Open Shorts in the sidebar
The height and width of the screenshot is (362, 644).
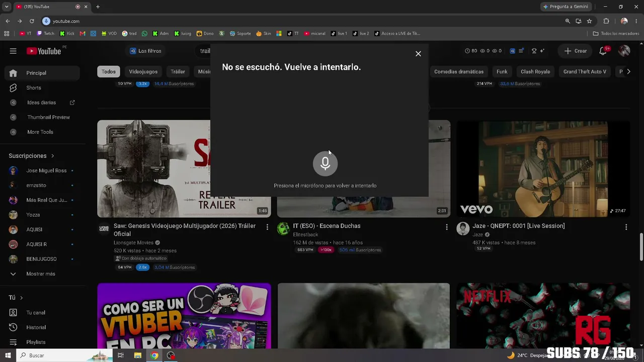tap(42, 87)
